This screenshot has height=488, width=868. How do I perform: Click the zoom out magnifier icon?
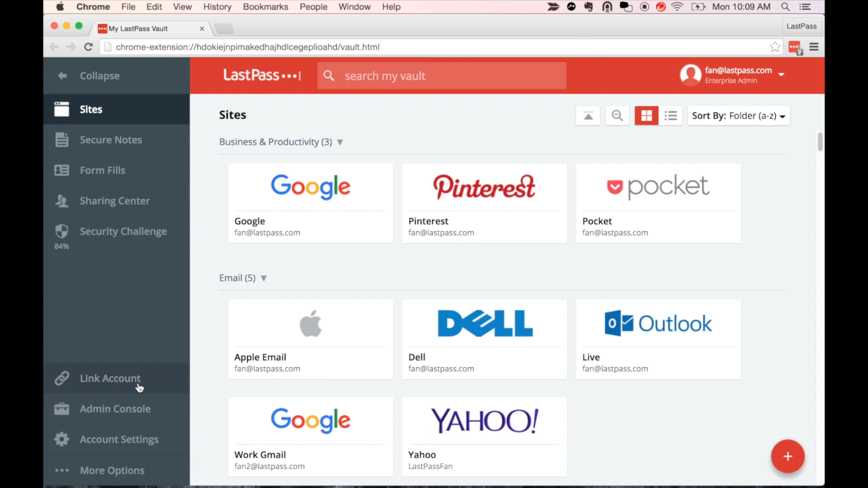tap(616, 116)
